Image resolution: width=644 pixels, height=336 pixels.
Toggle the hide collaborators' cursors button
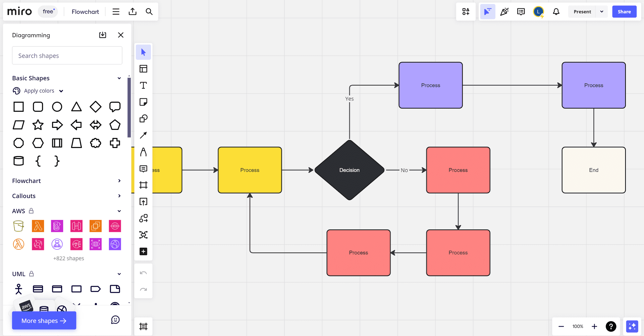point(488,12)
